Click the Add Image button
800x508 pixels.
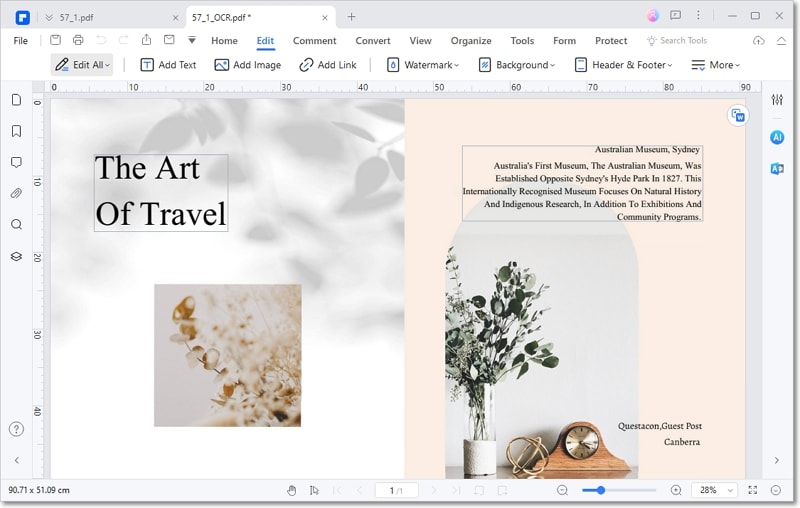click(x=247, y=65)
